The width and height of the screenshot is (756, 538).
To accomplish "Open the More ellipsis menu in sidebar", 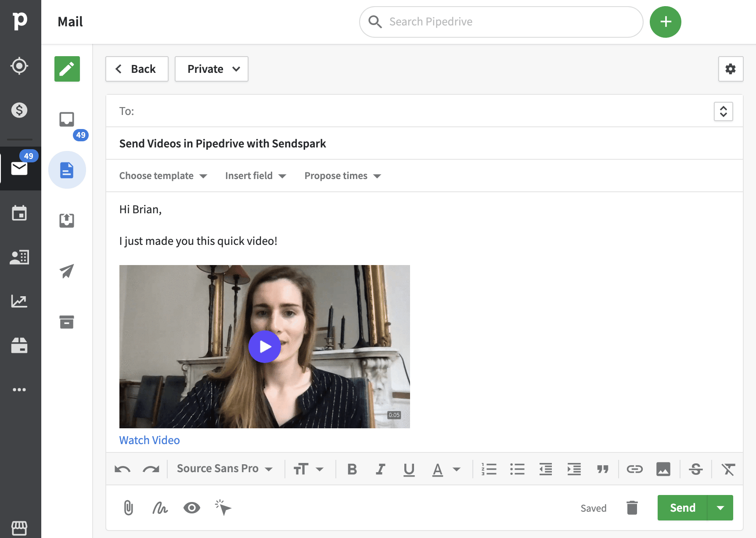I will tap(19, 390).
